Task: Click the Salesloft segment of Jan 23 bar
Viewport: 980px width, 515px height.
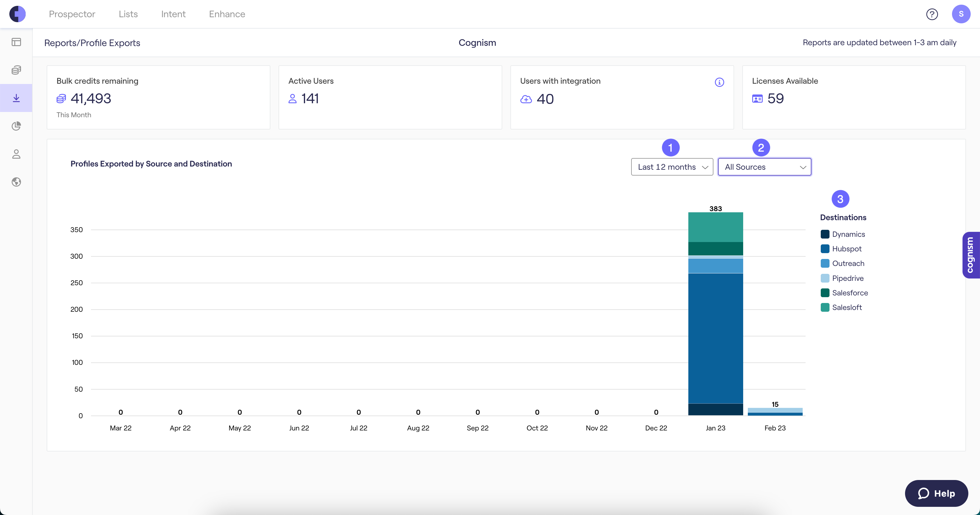Action: pyautogui.click(x=715, y=227)
